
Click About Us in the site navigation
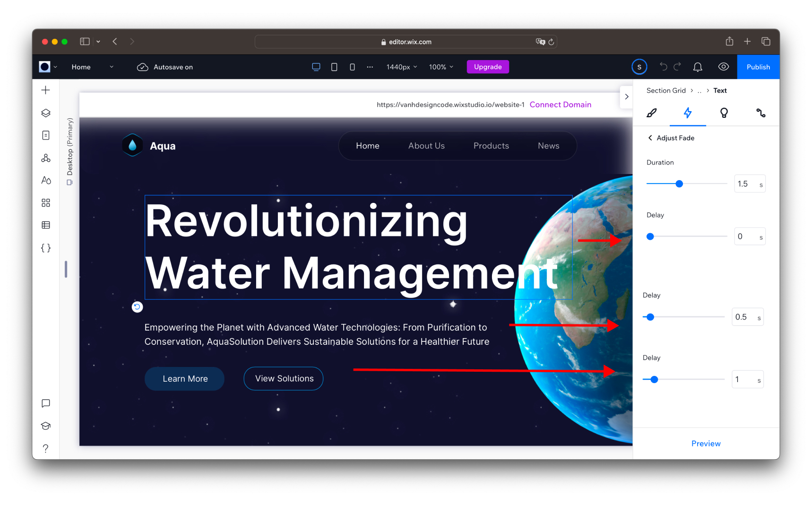(x=426, y=146)
